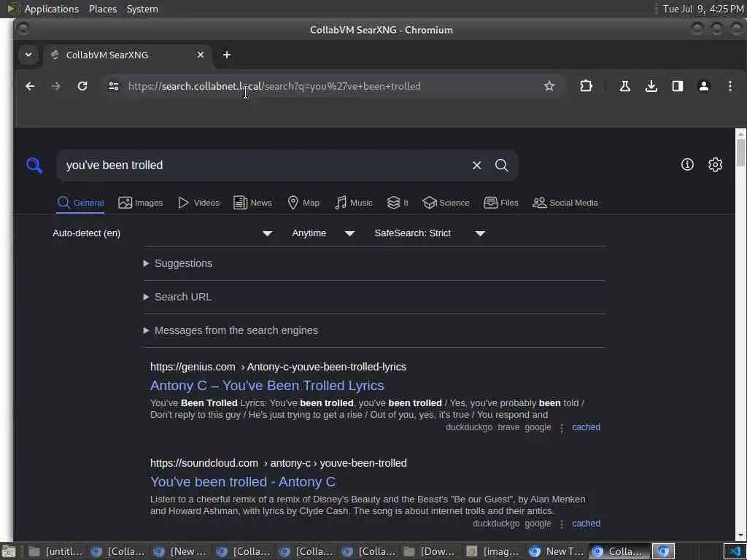The image size is (747, 560).
Task: Open the System menu
Action: (142, 9)
